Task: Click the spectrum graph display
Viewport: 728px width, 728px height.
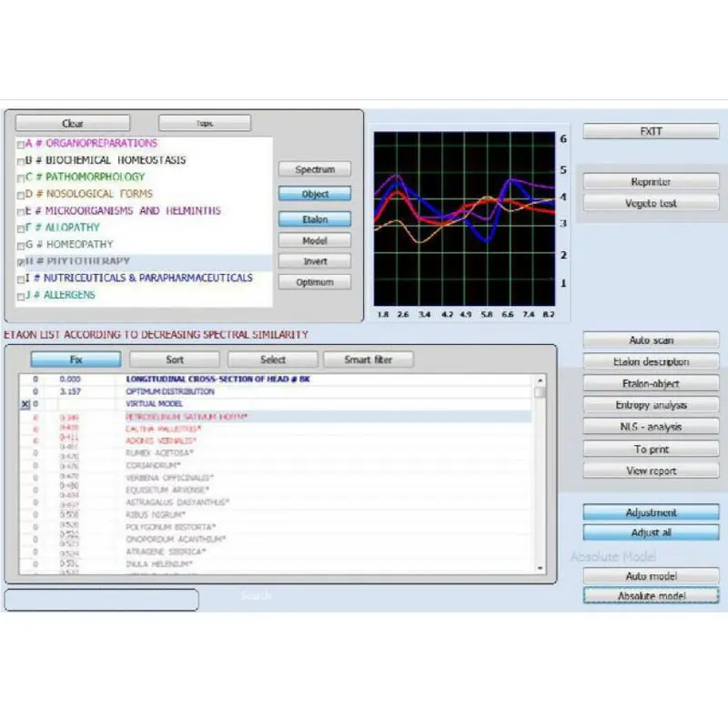Action: [x=464, y=218]
